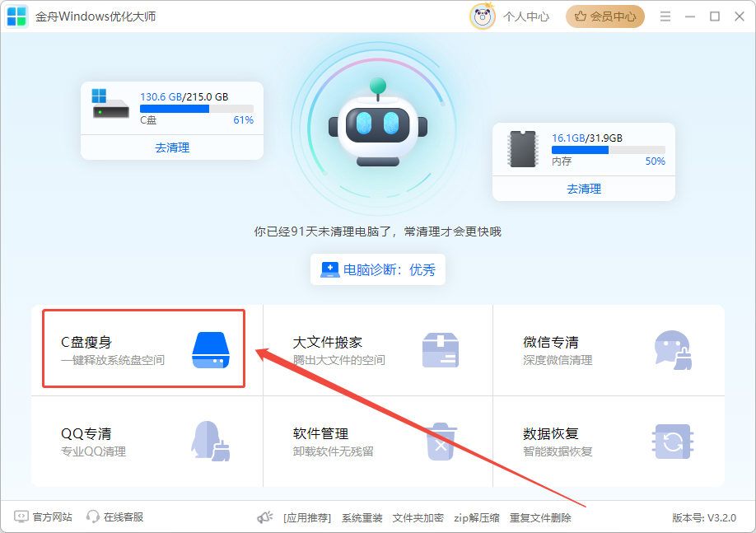Click the trash bin icon for 软件管理

tap(441, 441)
